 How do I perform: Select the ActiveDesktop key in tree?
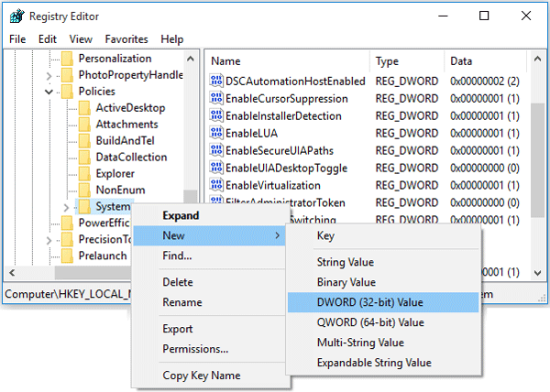tap(130, 108)
